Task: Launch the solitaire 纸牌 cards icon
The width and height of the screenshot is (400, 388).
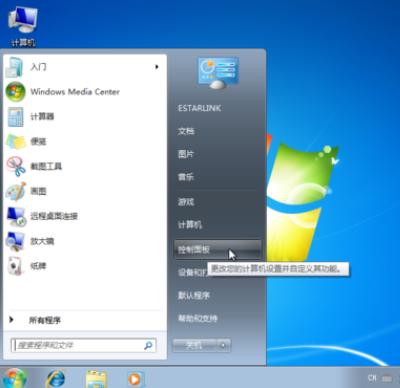Action: click(x=15, y=266)
